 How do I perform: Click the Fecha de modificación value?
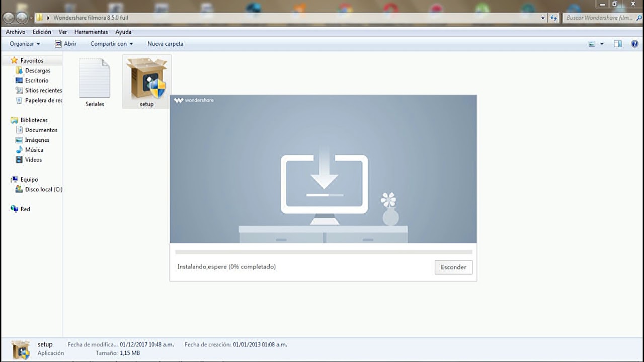pyautogui.click(x=147, y=344)
